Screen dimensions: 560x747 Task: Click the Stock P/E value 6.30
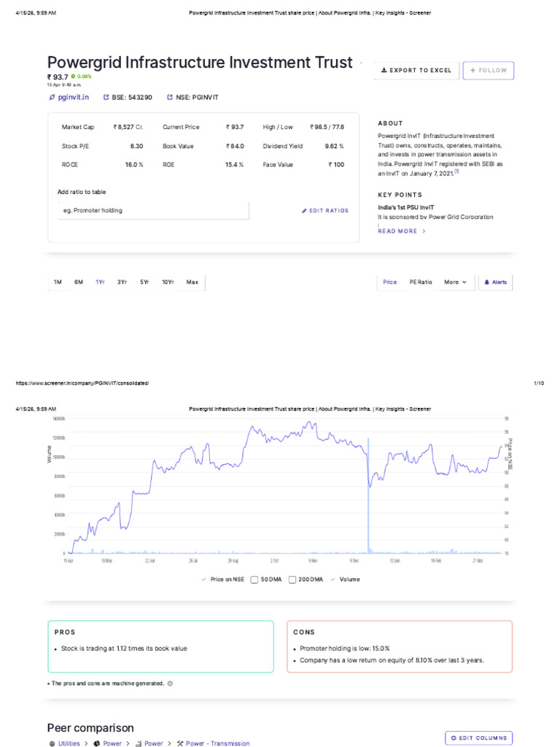[x=136, y=146]
